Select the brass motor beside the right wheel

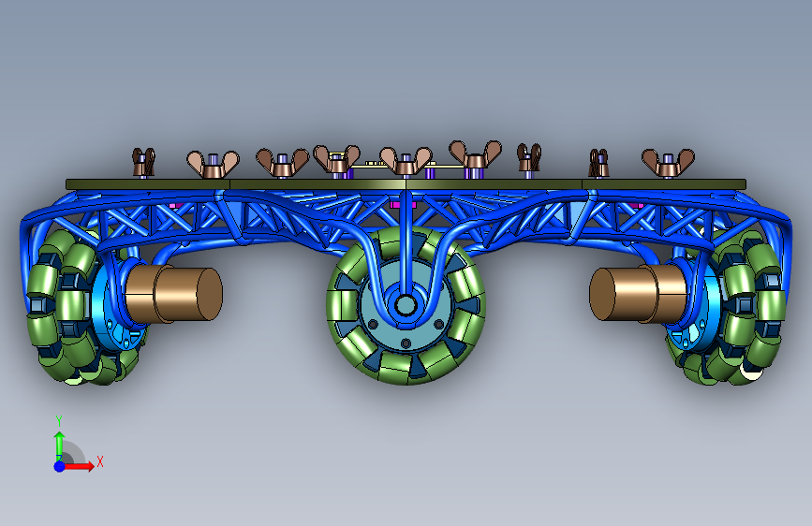[638, 294]
